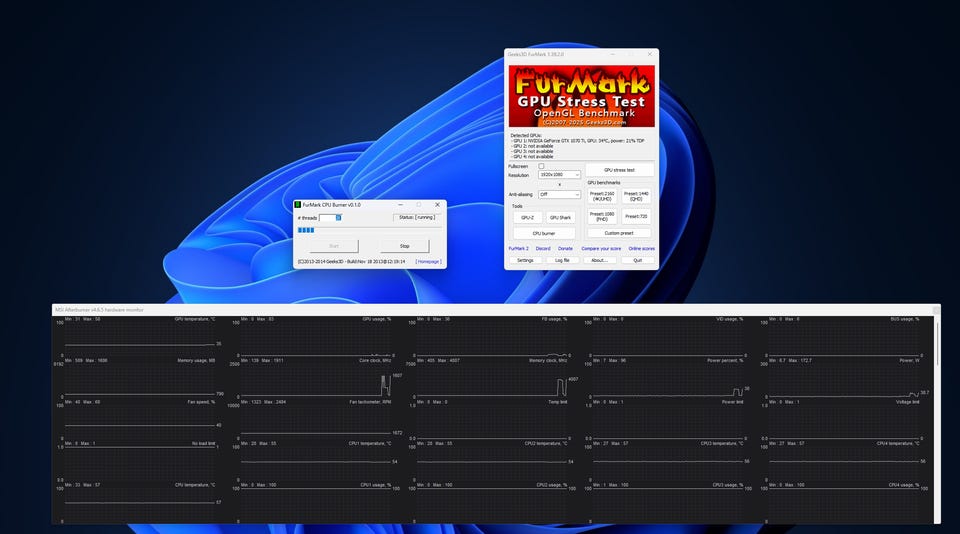The image size is (960, 534).
Task: Click the 'Core clock, MHz' graph label
Action: pyautogui.click(x=375, y=361)
